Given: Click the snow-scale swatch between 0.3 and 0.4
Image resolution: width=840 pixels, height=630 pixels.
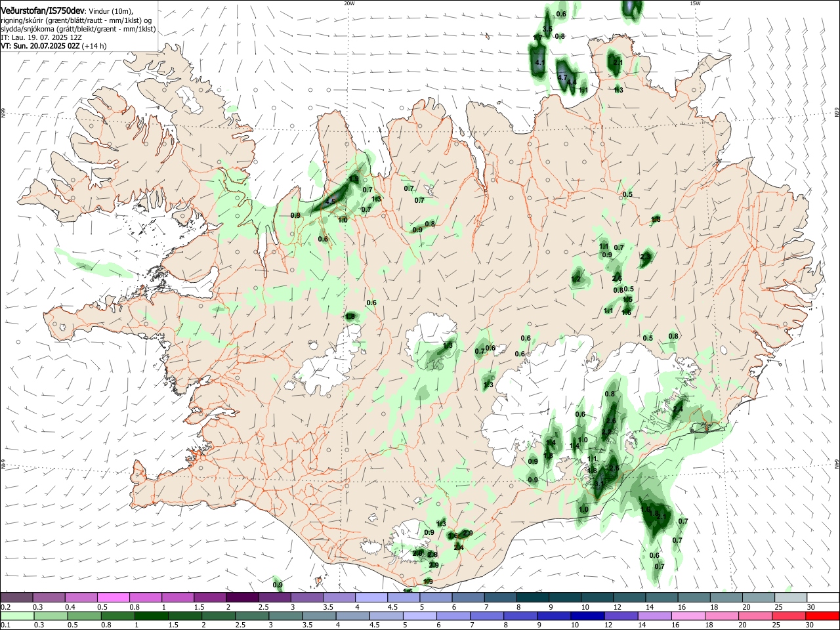Looking at the screenshot, I should pyautogui.click(x=50, y=597).
